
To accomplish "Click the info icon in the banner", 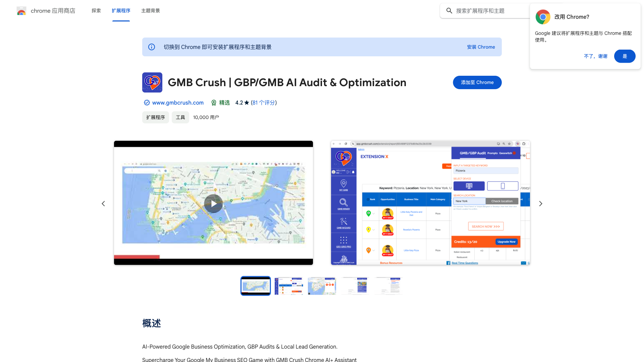I will [x=152, y=47].
